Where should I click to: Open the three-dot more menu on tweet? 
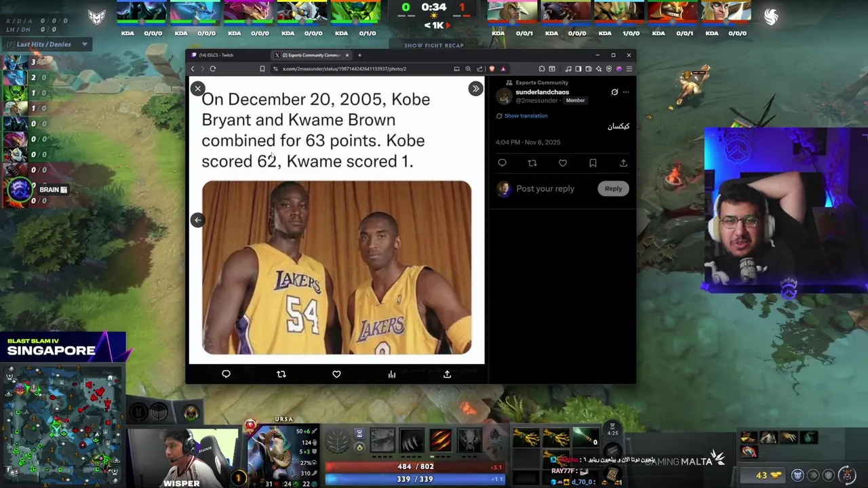point(626,92)
